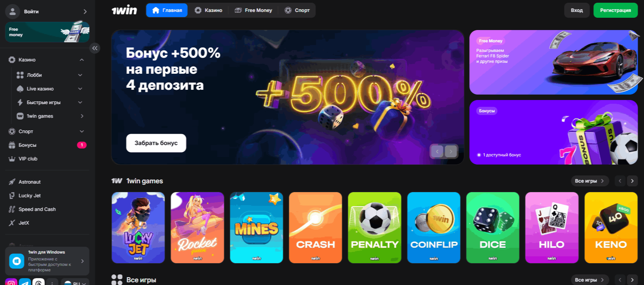Collapse the Казино sidebar section
The height and width of the screenshot is (285, 644).
click(x=82, y=60)
